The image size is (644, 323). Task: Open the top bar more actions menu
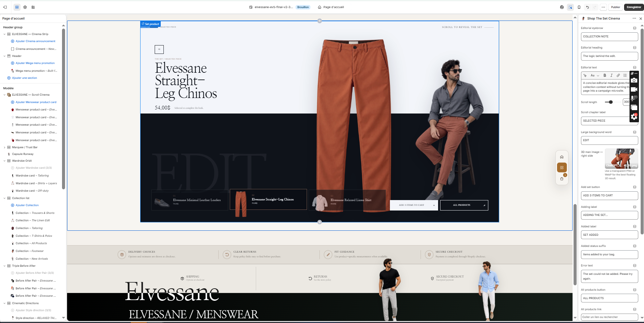click(x=603, y=7)
